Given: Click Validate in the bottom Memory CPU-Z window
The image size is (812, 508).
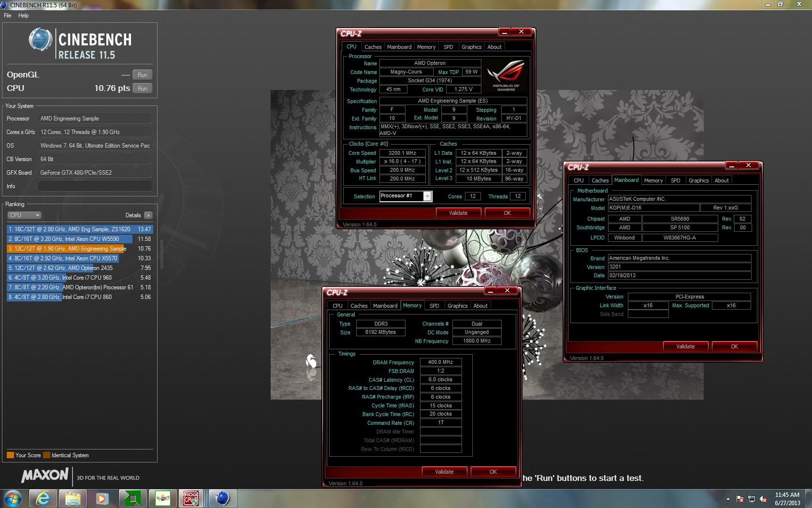Looking at the screenshot, I should [444, 472].
